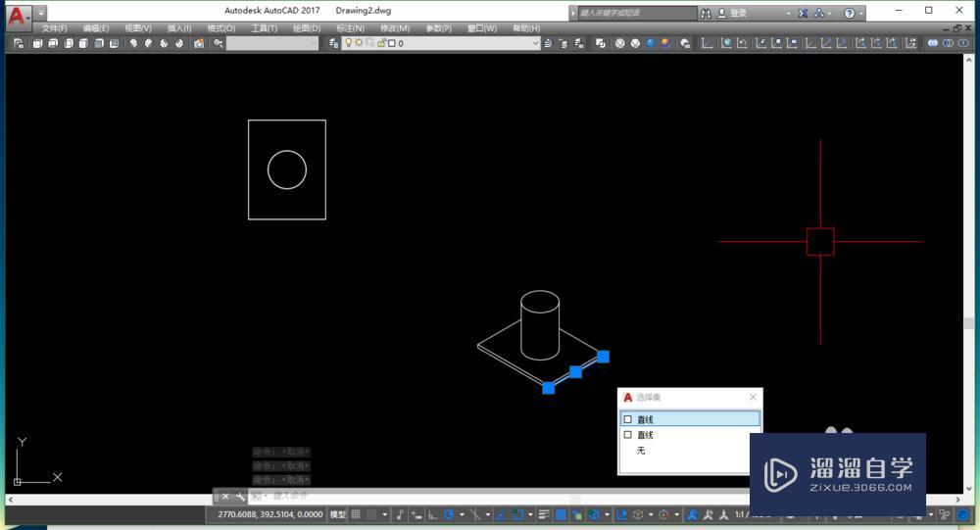Toggle layer 0 lock padlock icon
Viewport: 980px width, 530px height.
[381, 43]
